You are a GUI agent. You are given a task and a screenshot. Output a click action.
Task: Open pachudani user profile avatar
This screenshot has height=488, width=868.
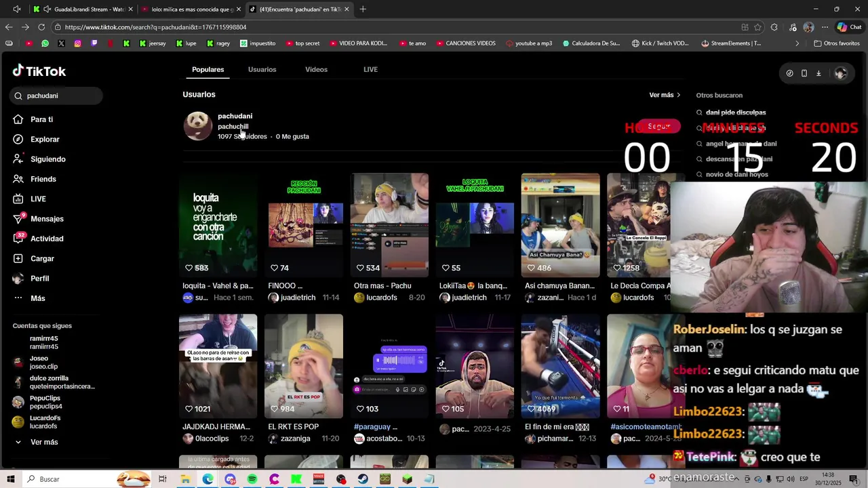[x=198, y=126]
